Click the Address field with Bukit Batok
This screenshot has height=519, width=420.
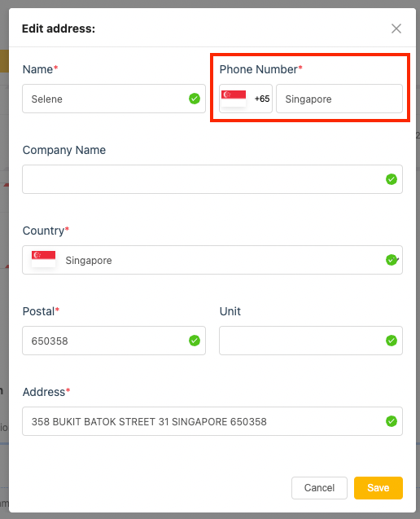click(x=212, y=421)
